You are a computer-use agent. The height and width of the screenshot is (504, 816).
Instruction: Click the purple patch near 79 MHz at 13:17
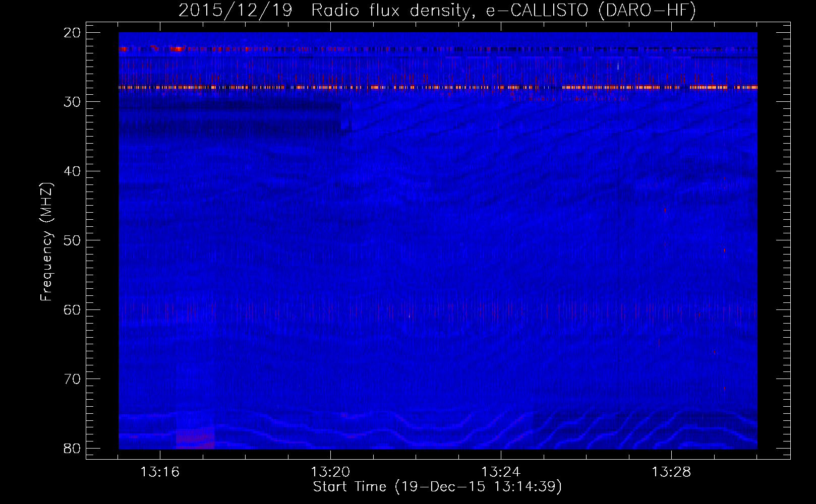[195, 437]
